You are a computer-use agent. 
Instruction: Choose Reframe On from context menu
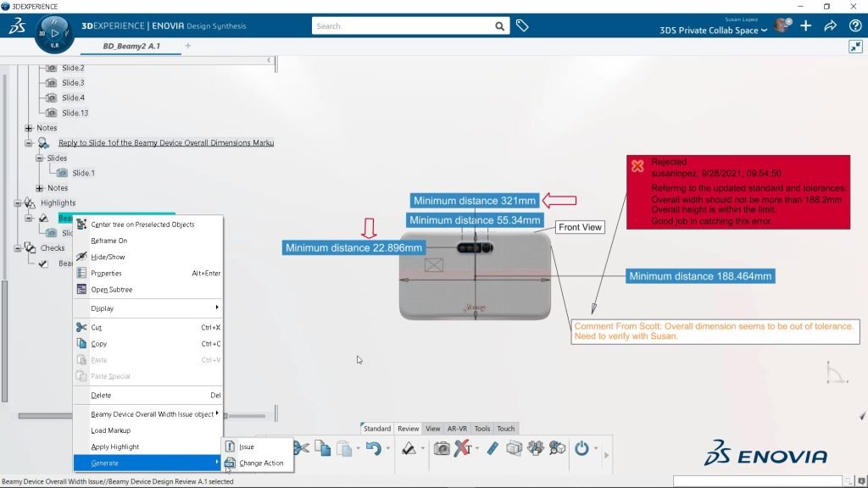147,241
